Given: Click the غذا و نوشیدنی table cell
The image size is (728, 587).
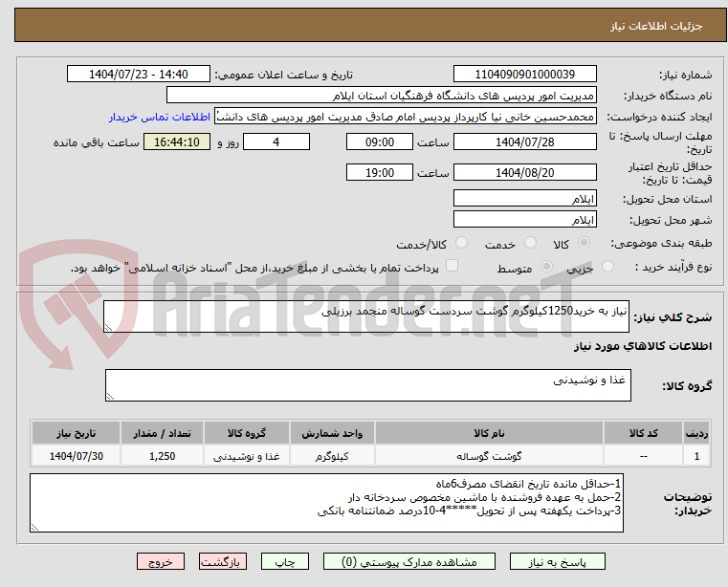Looking at the screenshot, I should (x=247, y=456).
